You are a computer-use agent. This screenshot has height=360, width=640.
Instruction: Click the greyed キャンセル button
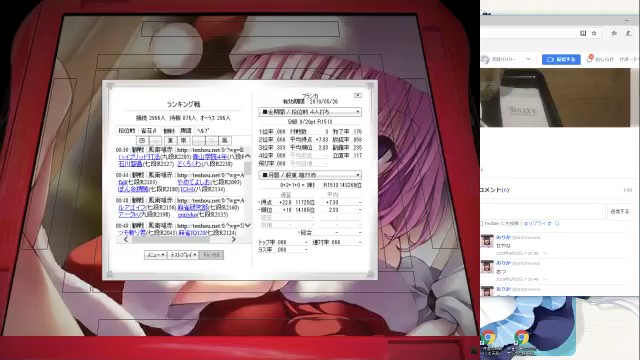point(211,255)
